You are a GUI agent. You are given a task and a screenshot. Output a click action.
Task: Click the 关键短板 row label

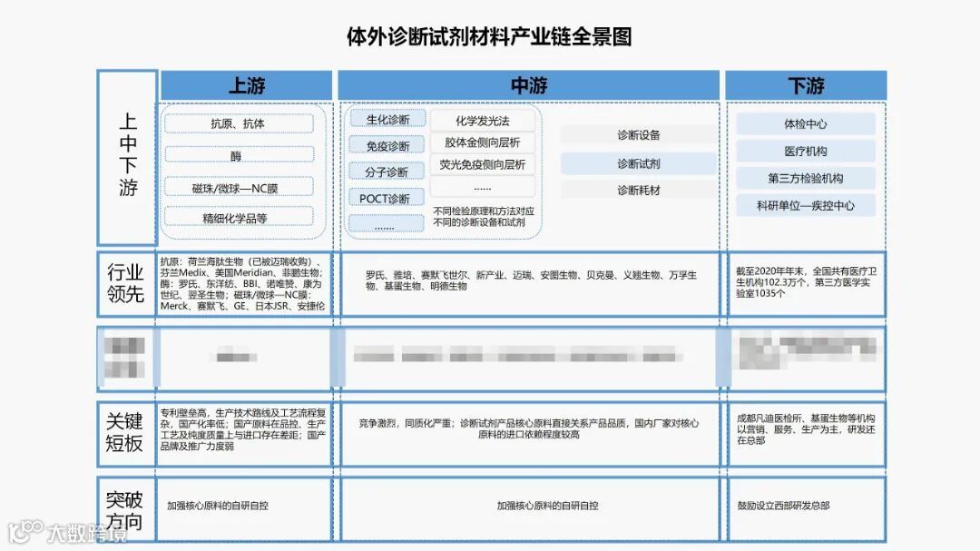click(x=124, y=433)
